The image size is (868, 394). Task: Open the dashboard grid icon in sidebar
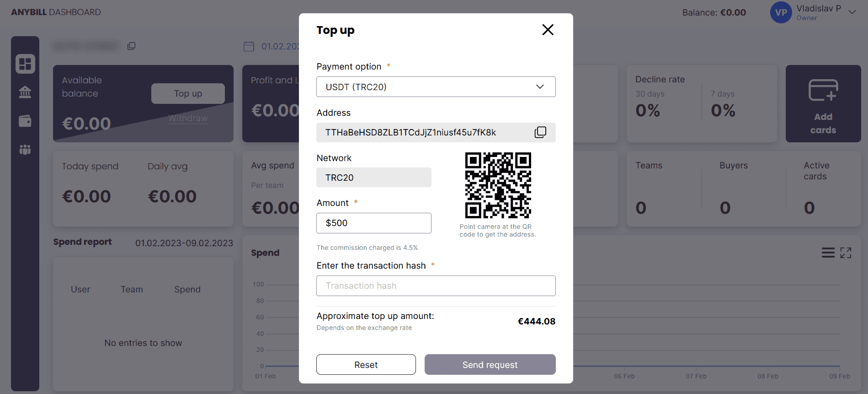point(25,64)
